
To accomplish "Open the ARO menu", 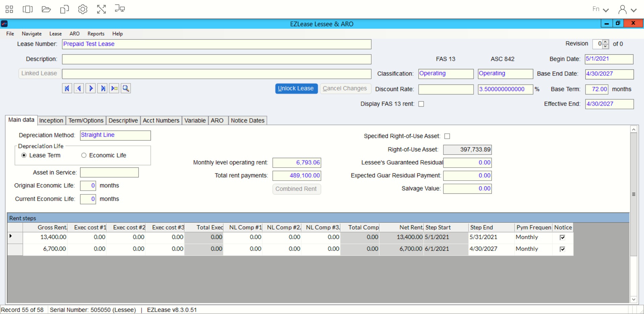I will coord(74,34).
